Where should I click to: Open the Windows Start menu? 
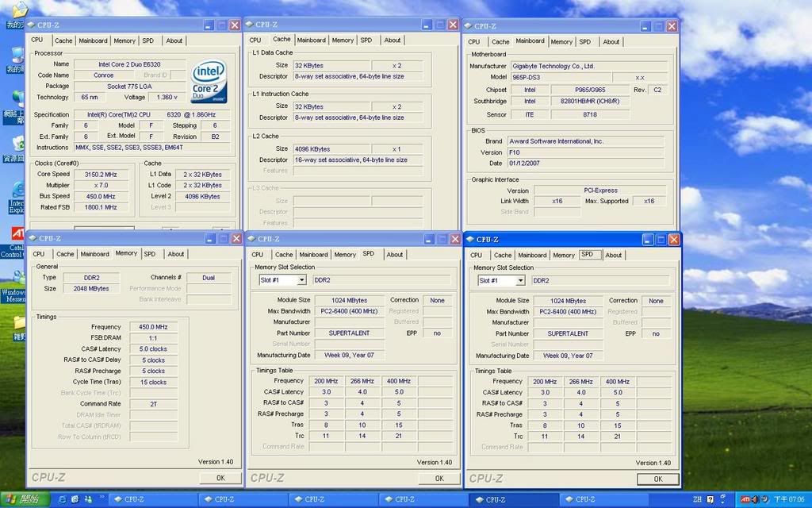pos(25,499)
